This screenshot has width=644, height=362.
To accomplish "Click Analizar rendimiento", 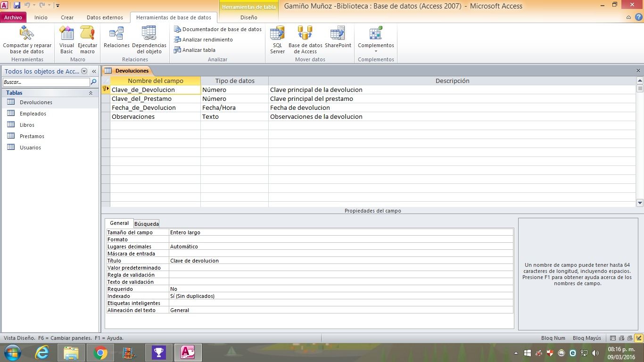I will [204, 40].
